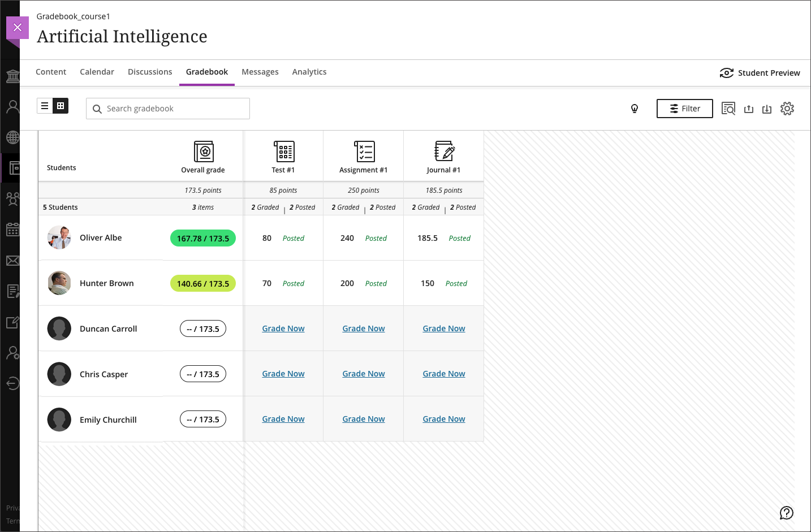Image resolution: width=811 pixels, height=532 pixels.
Task: Switch to the Analytics tab
Action: [309, 72]
